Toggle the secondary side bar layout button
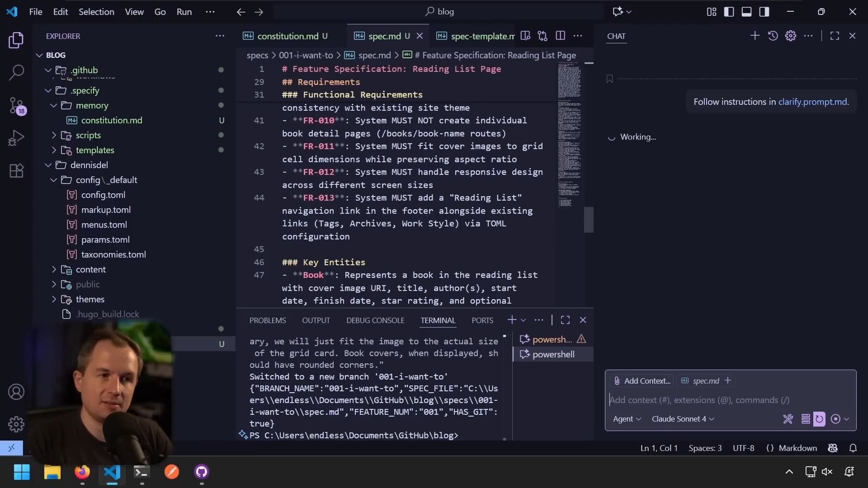 tap(764, 12)
